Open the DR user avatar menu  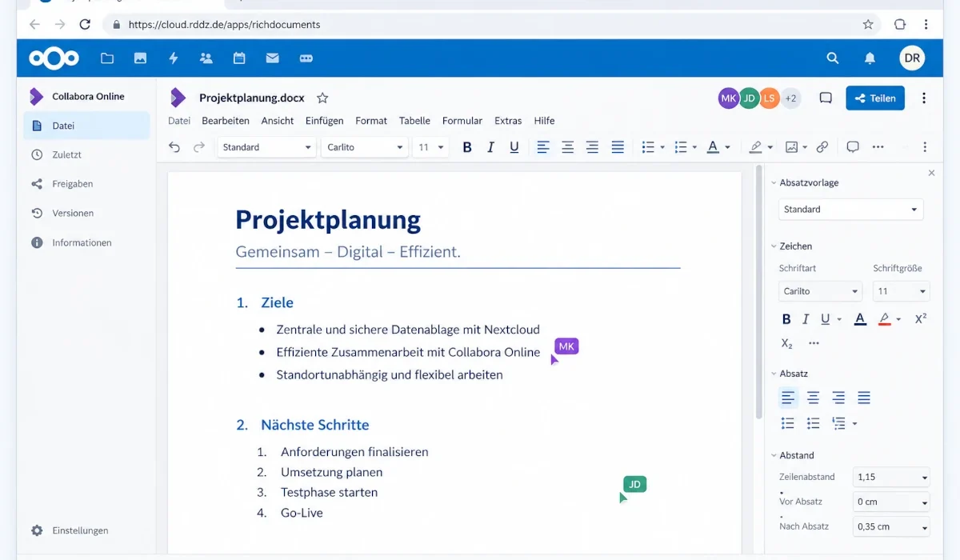[x=912, y=58]
